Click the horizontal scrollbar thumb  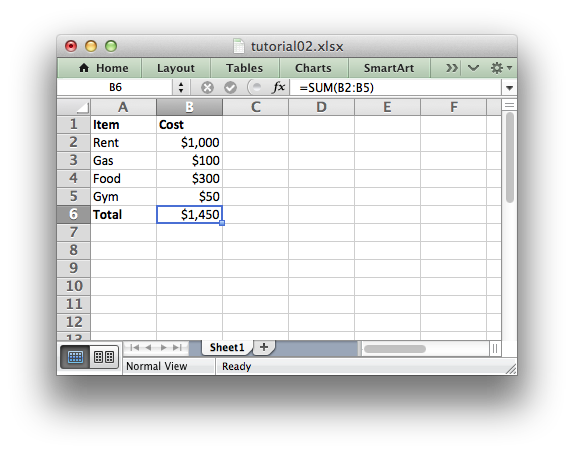(x=395, y=349)
